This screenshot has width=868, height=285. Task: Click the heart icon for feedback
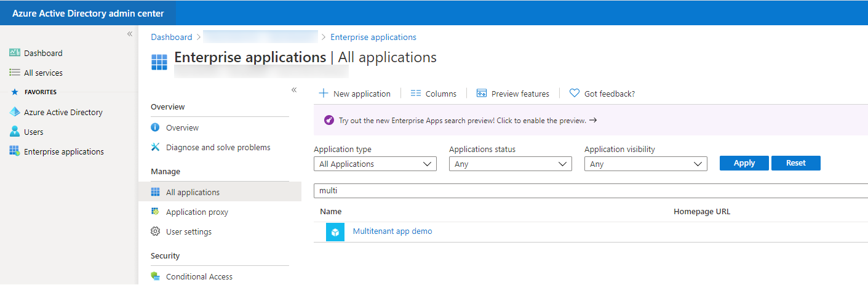tap(575, 94)
